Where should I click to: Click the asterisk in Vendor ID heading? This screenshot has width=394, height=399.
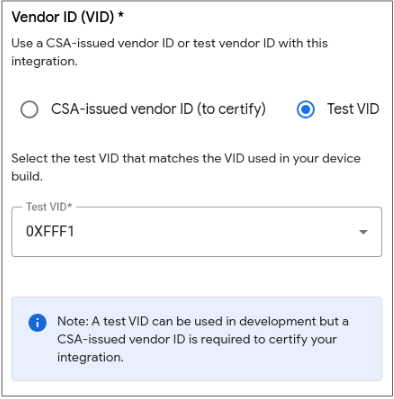coord(121,15)
